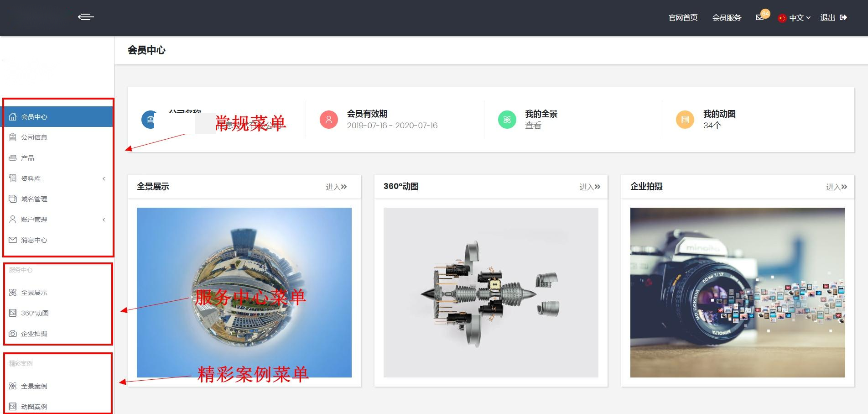This screenshot has width=868, height=414.
Task: Click the 动图案例 icon
Action: 12,406
